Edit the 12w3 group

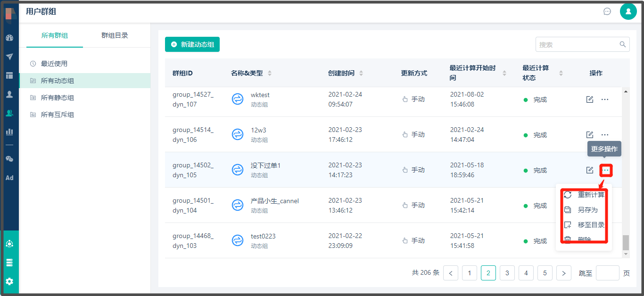click(590, 135)
